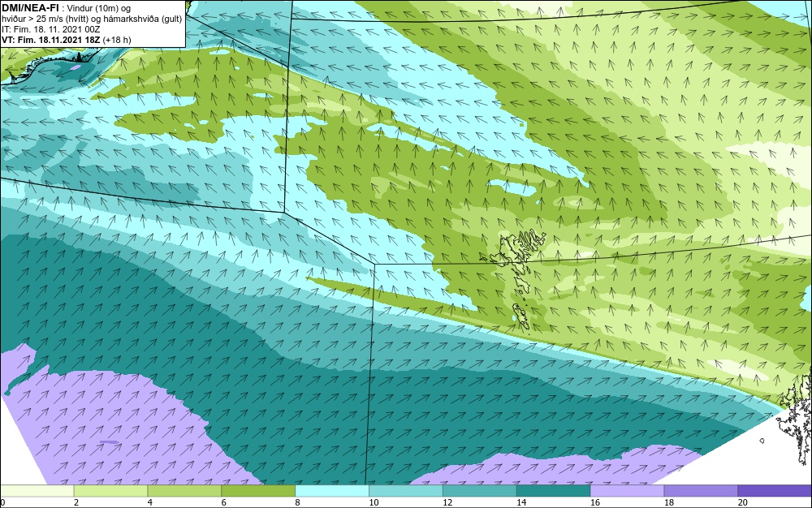Click the 14–16 m/s dark teal legend swatch
The image size is (812, 508).
click(x=554, y=491)
